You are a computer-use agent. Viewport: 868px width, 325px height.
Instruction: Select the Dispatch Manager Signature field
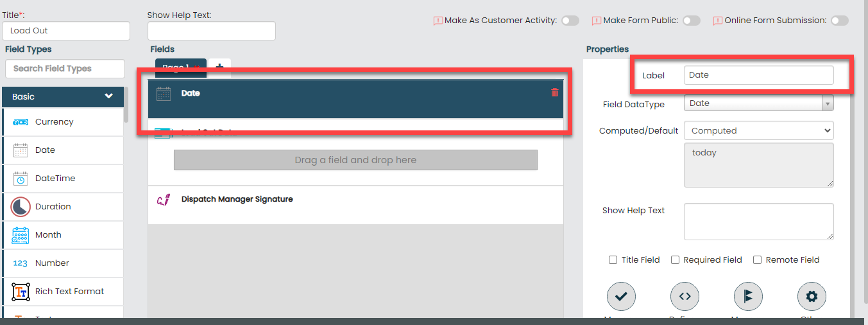pyautogui.click(x=237, y=200)
